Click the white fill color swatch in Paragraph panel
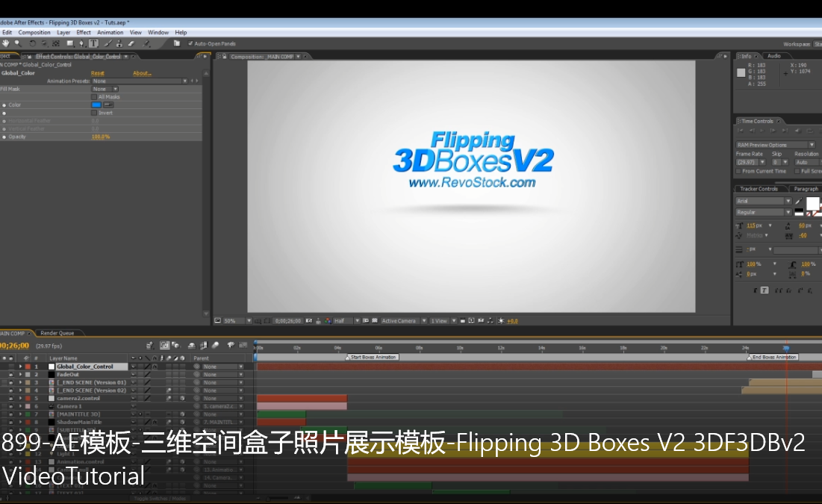822x504 pixels. (x=812, y=204)
